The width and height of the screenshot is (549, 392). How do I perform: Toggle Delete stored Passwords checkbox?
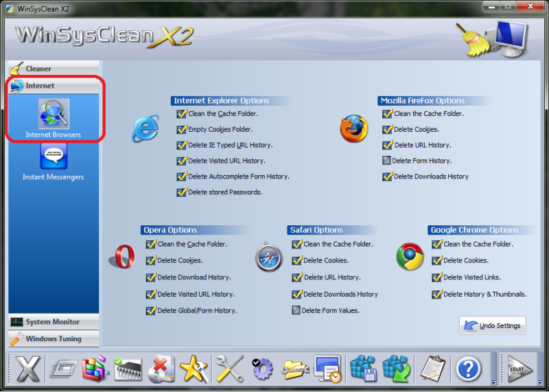coord(181,192)
